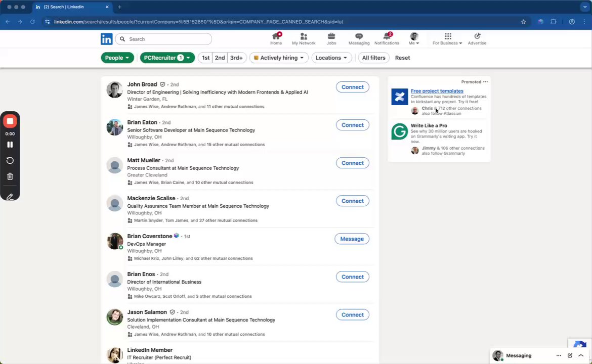This screenshot has height=364, width=592.
Task: Reset the search filters
Action: tap(402, 58)
